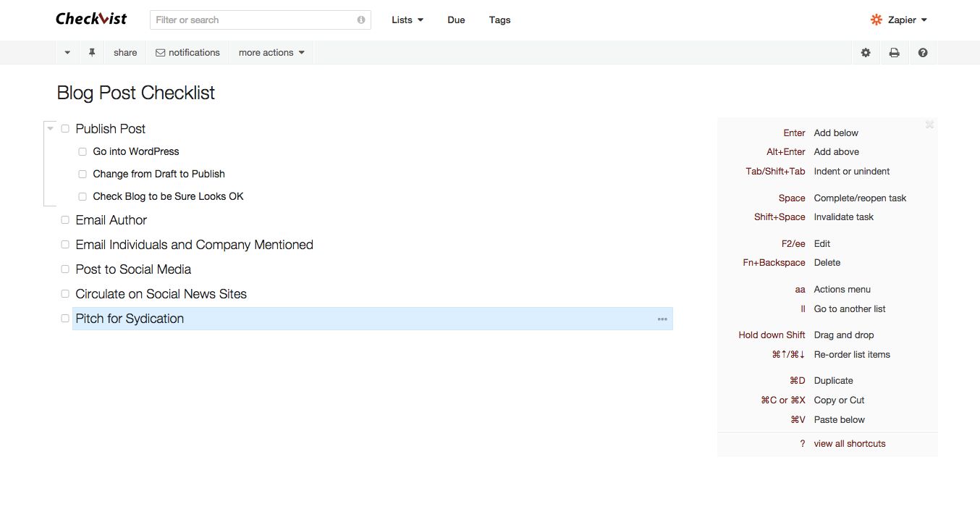Click Indent or unindent shortcut text

(x=852, y=172)
